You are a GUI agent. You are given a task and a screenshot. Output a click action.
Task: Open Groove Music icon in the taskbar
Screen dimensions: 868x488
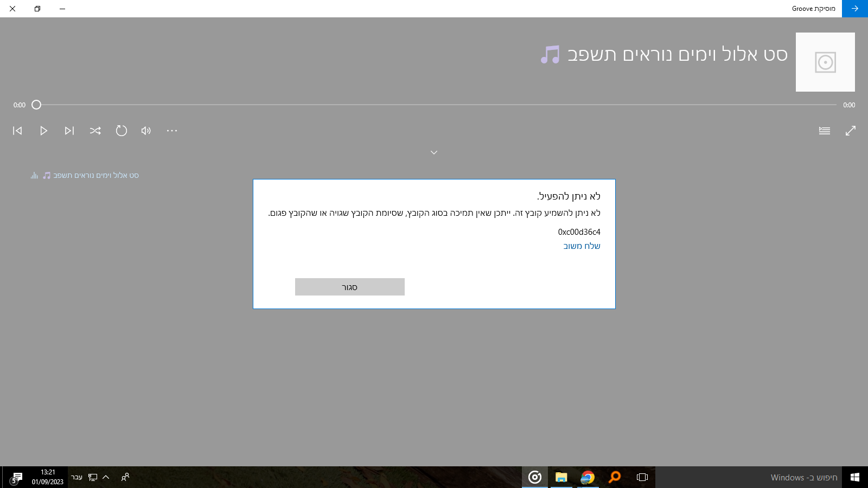535,478
